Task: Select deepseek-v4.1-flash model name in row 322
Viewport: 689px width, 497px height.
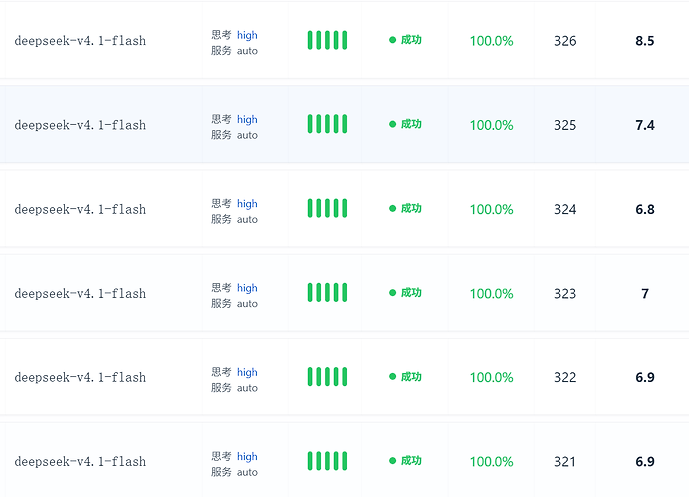Action: tap(80, 377)
